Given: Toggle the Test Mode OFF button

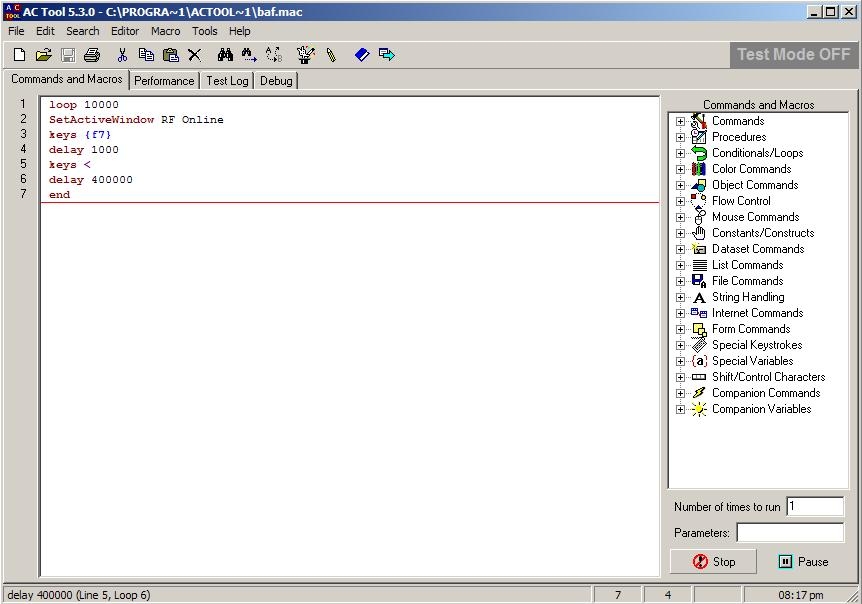Looking at the screenshot, I should [x=793, y=55].
